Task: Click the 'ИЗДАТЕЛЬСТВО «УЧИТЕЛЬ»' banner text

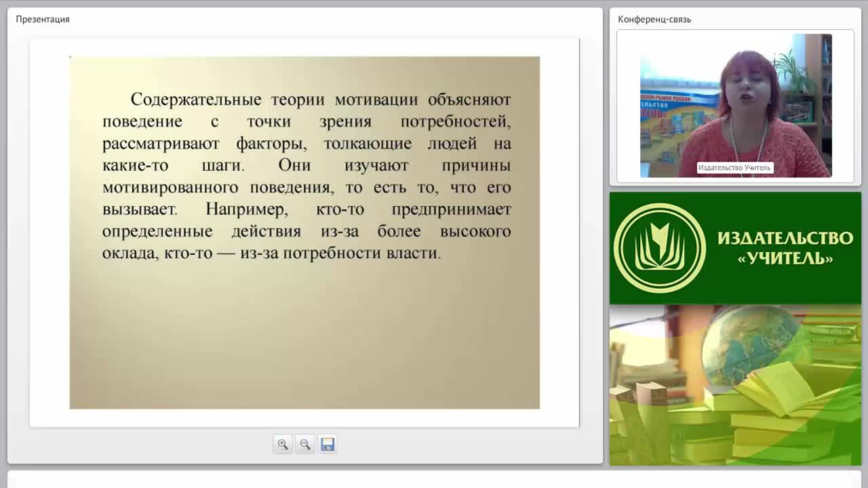Action: (785, 247)
